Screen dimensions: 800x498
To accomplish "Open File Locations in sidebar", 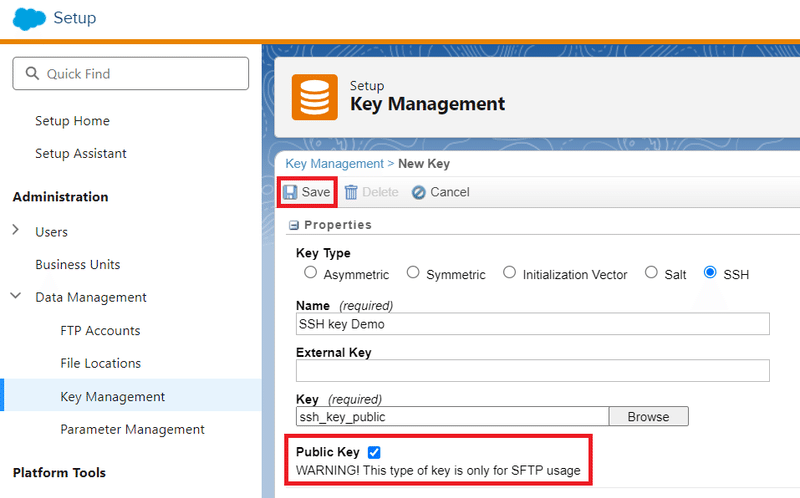I will (101, 363).
